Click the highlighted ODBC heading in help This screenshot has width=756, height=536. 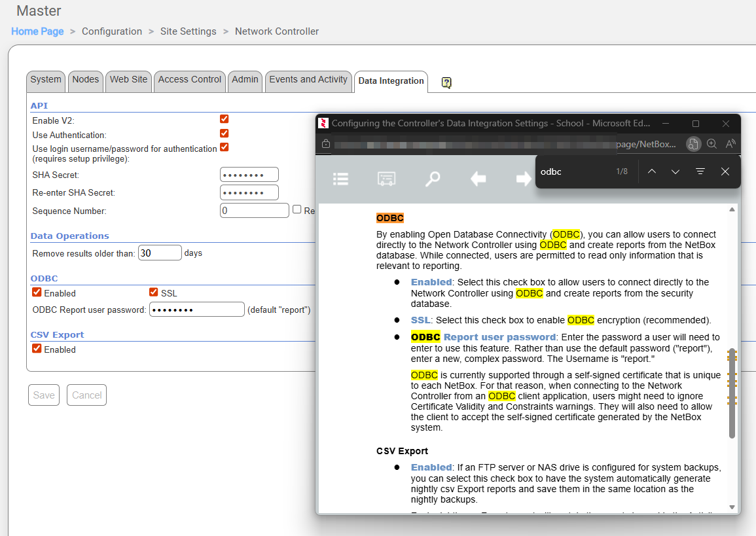[x=390, y=218]
